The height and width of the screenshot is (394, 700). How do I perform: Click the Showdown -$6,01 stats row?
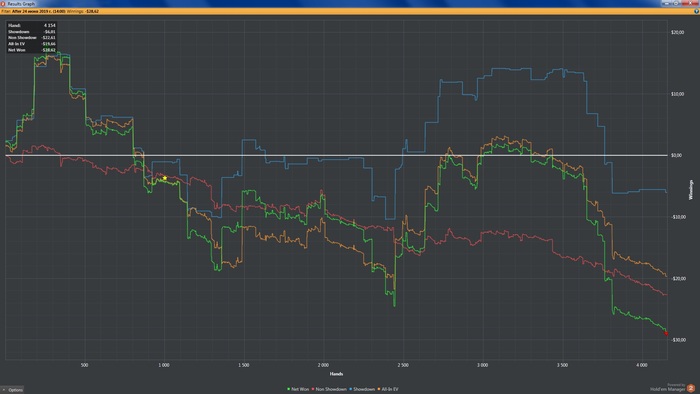(32, 32)
